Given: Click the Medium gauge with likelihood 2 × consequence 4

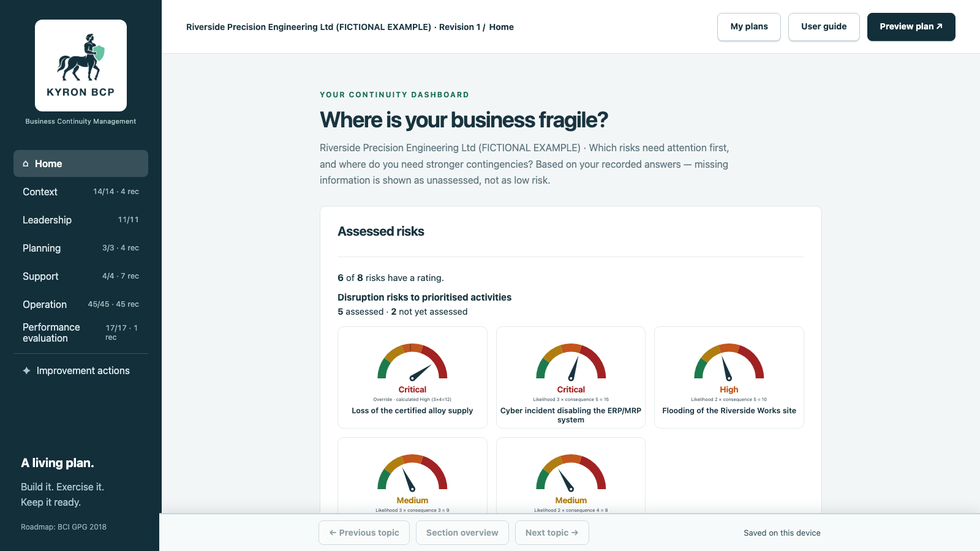Looking at the screenshot, I should [571, 472].
